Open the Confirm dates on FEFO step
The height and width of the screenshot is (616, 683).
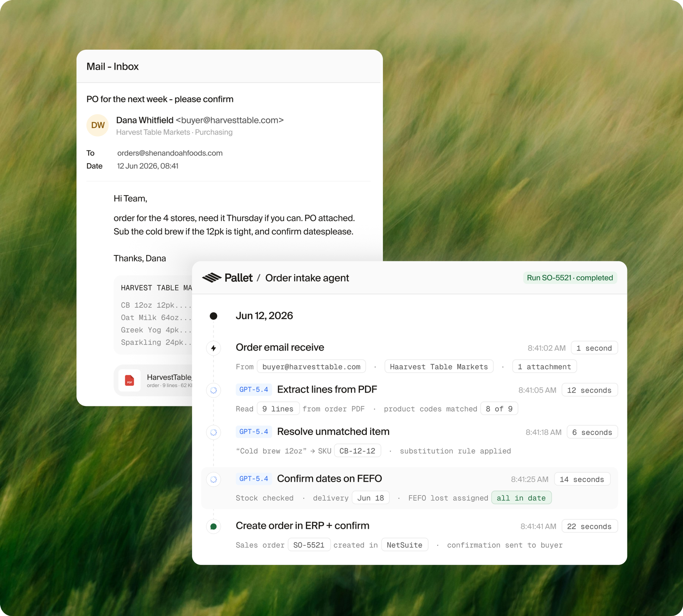pyautogui.click(x=329, y=478)
